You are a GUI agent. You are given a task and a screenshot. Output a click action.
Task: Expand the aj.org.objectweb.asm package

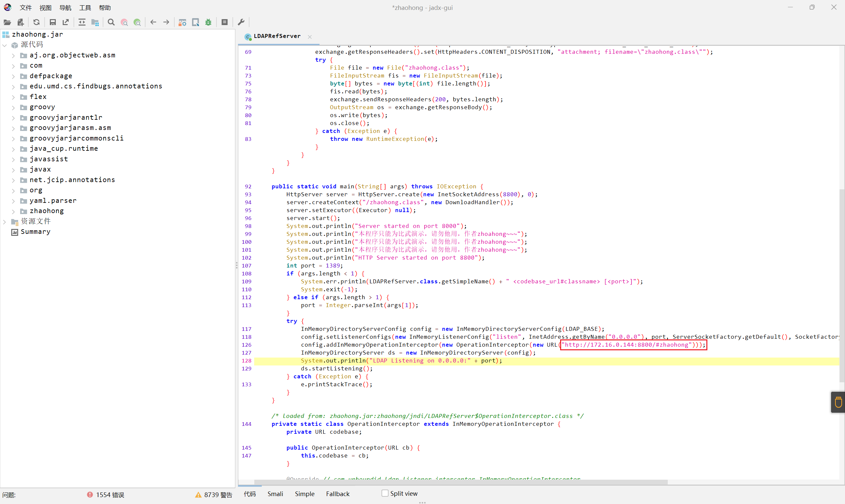click(14, 55)
